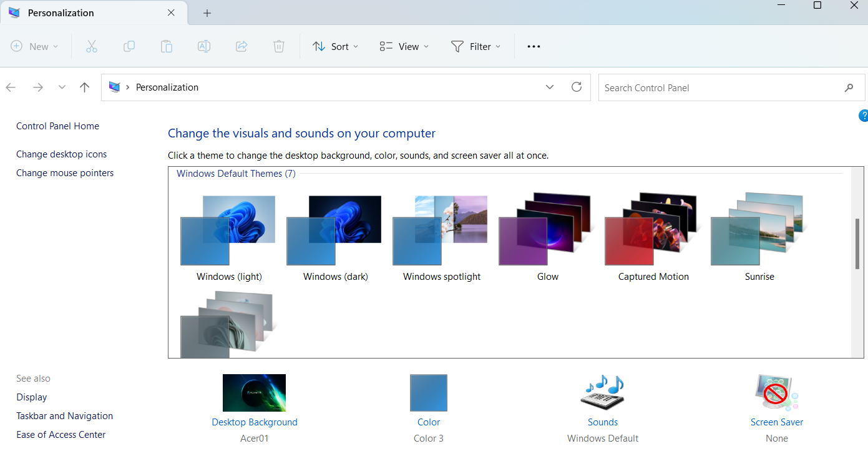Click the Color swatch labeled Color 3
The width and height of the screenshot is (868, 451).
click(x=429, y=393)
